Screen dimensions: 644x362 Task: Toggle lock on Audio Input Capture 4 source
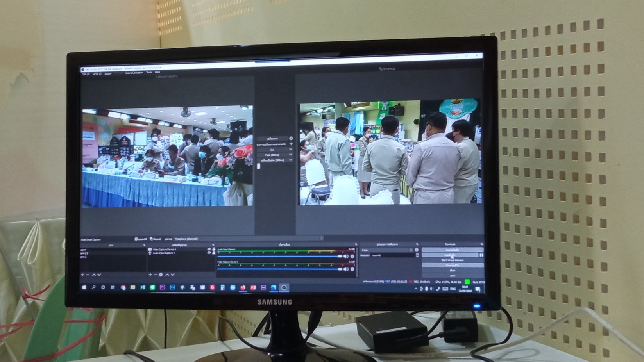click(214, 253)
